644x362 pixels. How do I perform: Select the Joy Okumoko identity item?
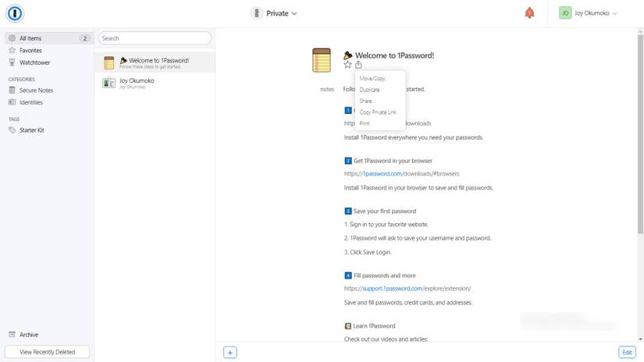[x=155, y=83]
